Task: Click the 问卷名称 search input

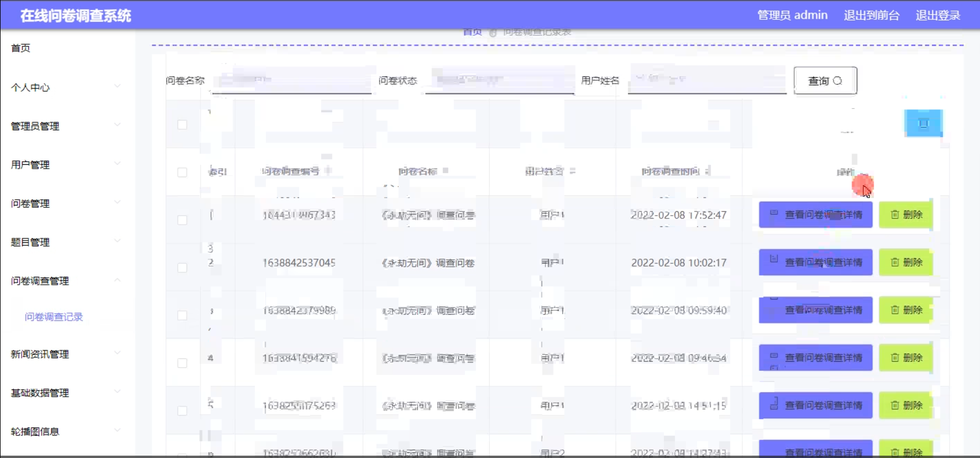Action: pyautogui.click(x=292, y=80)
